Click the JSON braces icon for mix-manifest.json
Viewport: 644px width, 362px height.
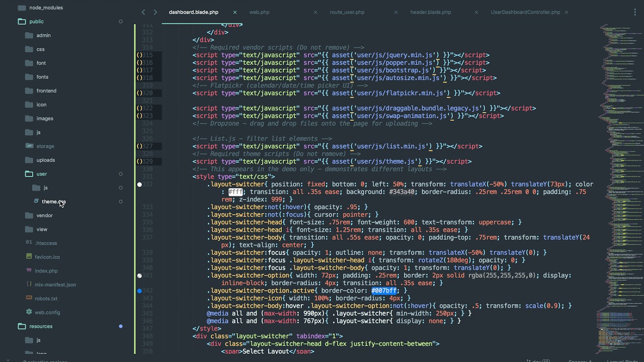(x=29, y=284)
